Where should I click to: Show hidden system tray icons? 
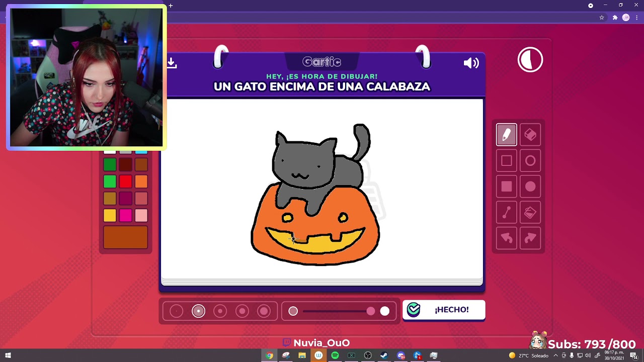tap(555, 355)
